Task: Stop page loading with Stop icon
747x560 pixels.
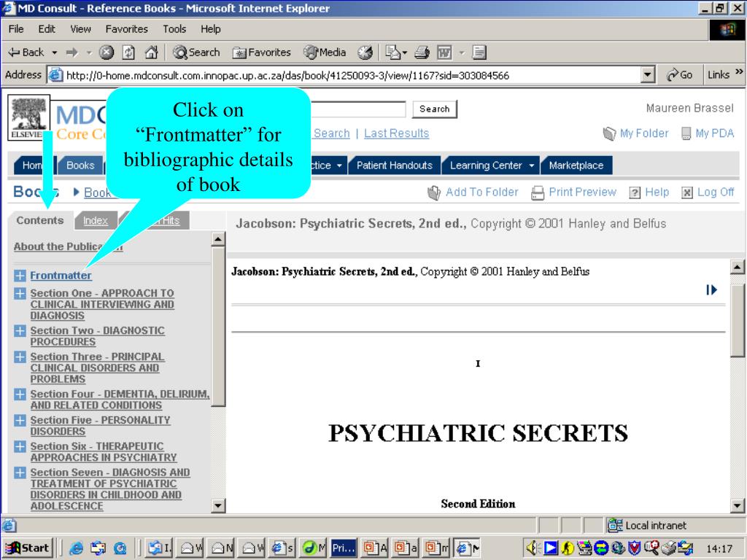Action: click(107, 52)
